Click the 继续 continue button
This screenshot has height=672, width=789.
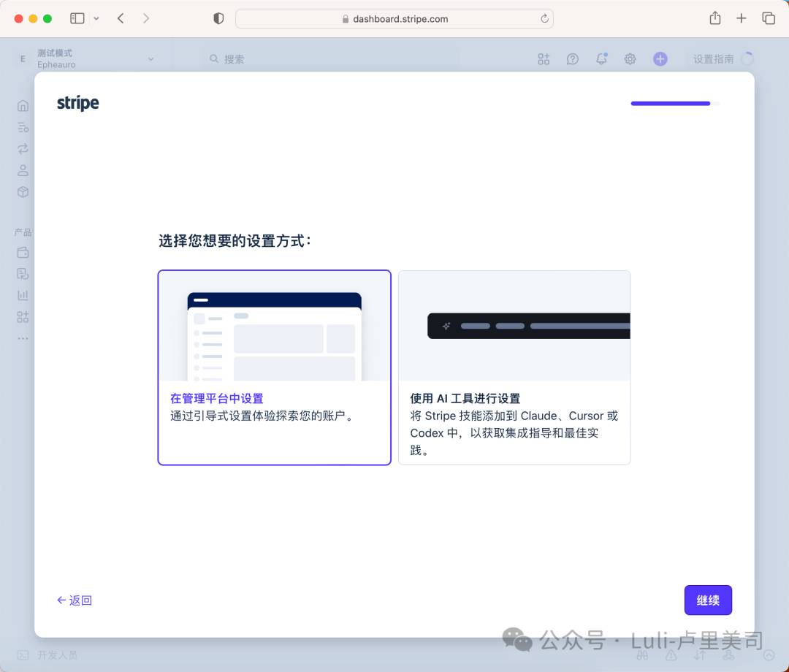708,600
